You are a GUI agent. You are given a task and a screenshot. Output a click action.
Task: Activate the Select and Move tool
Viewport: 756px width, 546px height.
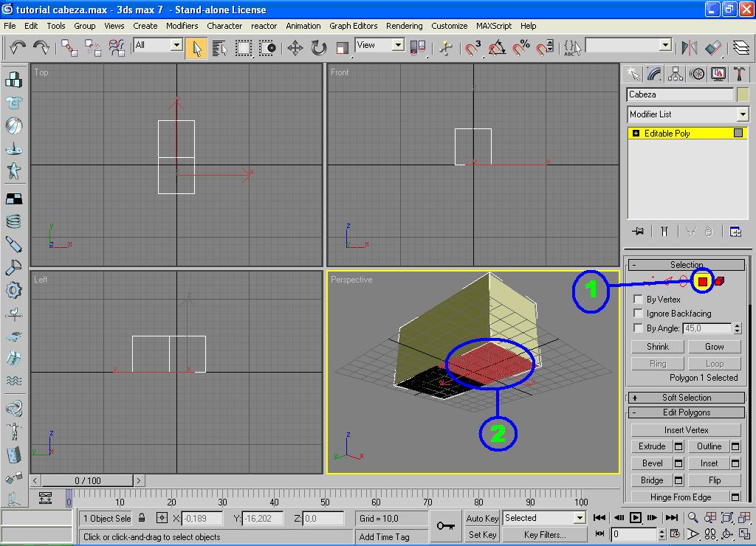point(295,48)
